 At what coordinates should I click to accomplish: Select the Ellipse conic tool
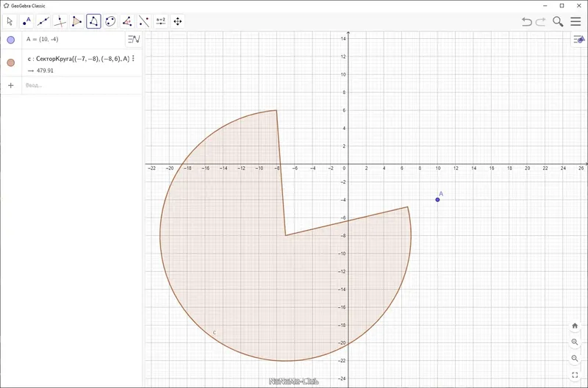click(x=110, y=21)
